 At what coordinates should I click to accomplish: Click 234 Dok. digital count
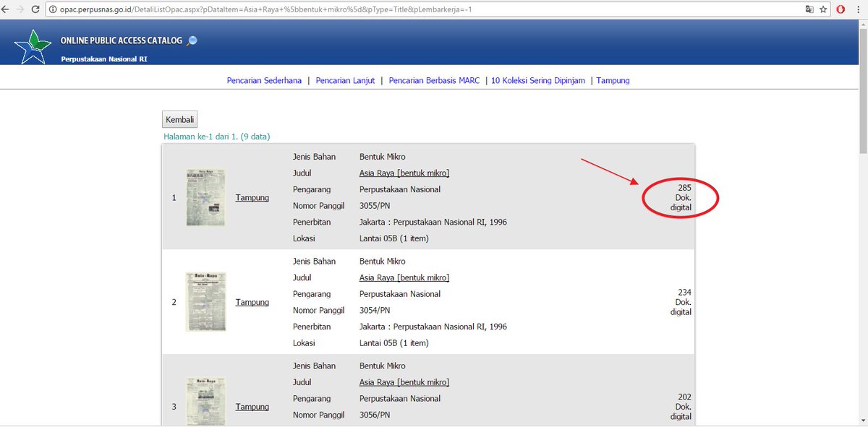[x=681, y=302]
